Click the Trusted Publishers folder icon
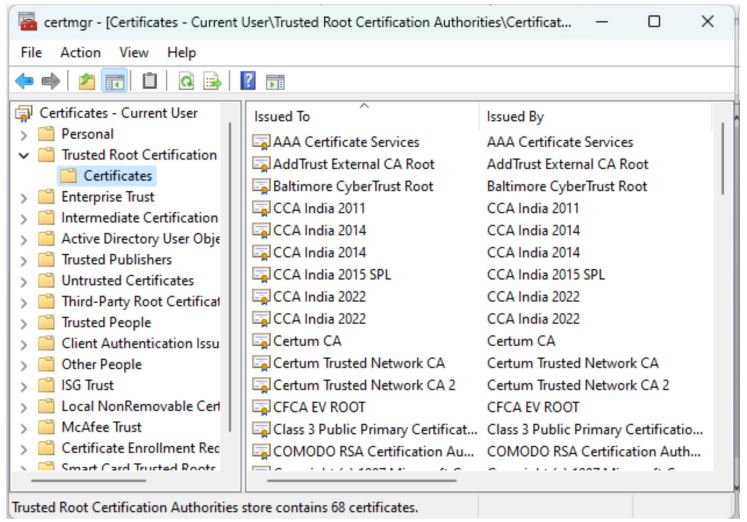The image size is (747, 522). (46, 260)
